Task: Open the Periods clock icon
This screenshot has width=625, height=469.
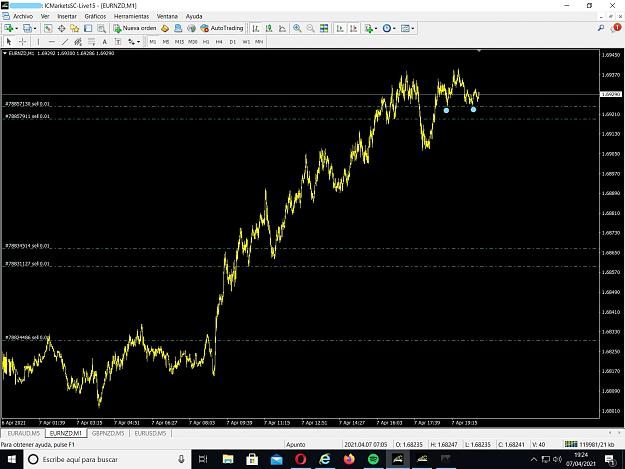Action: (x=387, y=28)
